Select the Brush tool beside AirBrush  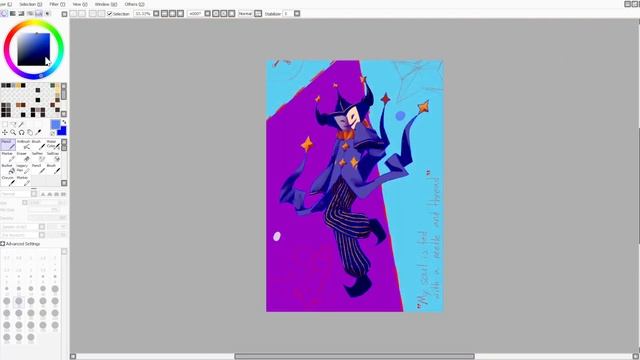tap(38, 144)
